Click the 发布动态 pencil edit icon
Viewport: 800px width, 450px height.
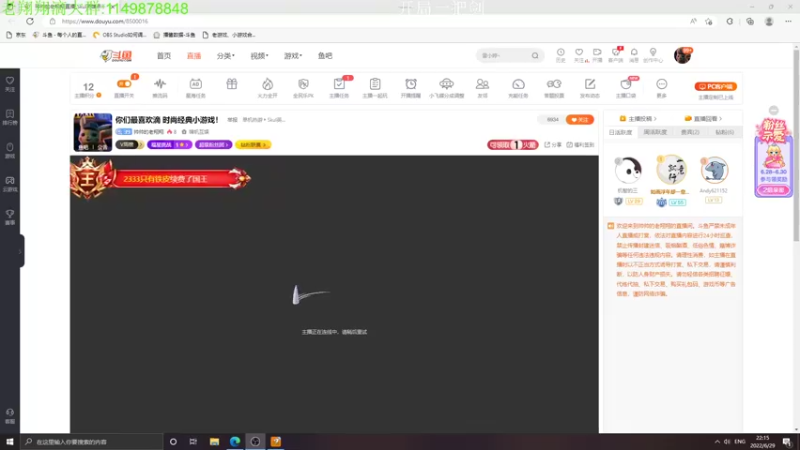[590, 86]
